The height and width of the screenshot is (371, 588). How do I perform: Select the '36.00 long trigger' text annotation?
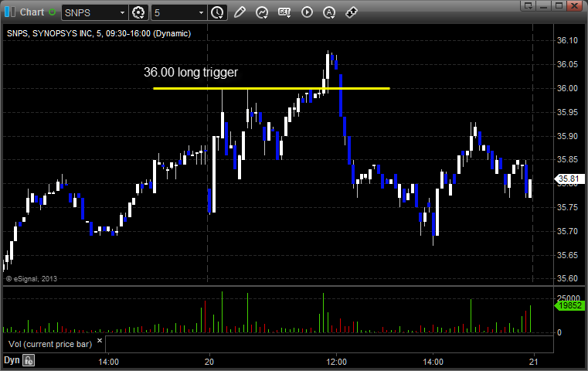point(191,72)
